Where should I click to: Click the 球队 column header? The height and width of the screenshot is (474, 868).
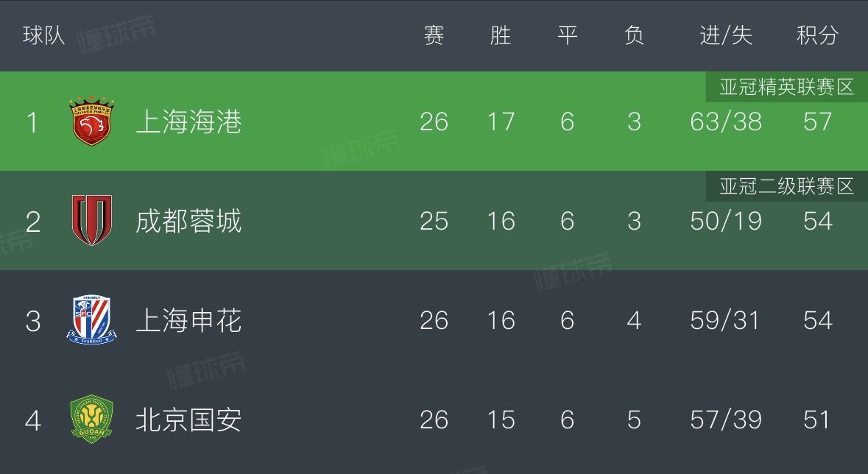[x=43, y=35]
